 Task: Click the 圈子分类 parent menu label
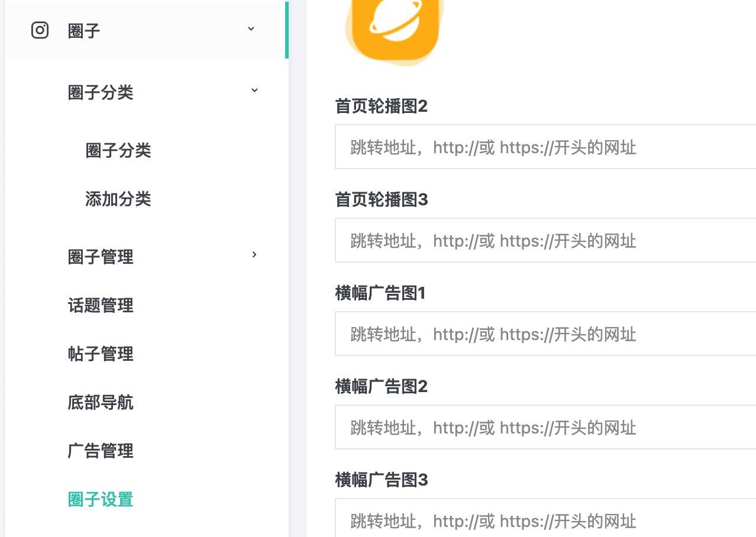pyautogui.click(x=101, y=93)
